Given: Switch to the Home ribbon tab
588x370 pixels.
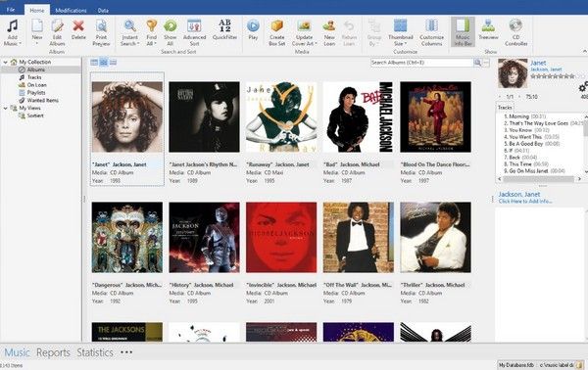Looking at the screenshot, I should pyautogui.click(x=37, y=10).
